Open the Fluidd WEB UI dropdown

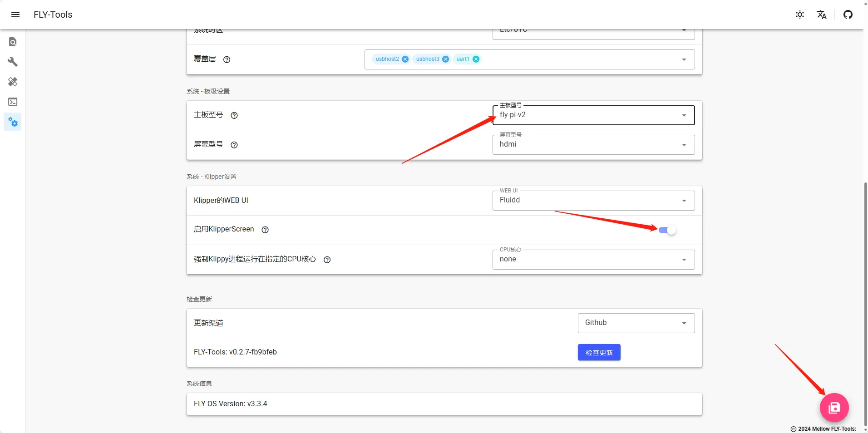(x=593, y=201)
